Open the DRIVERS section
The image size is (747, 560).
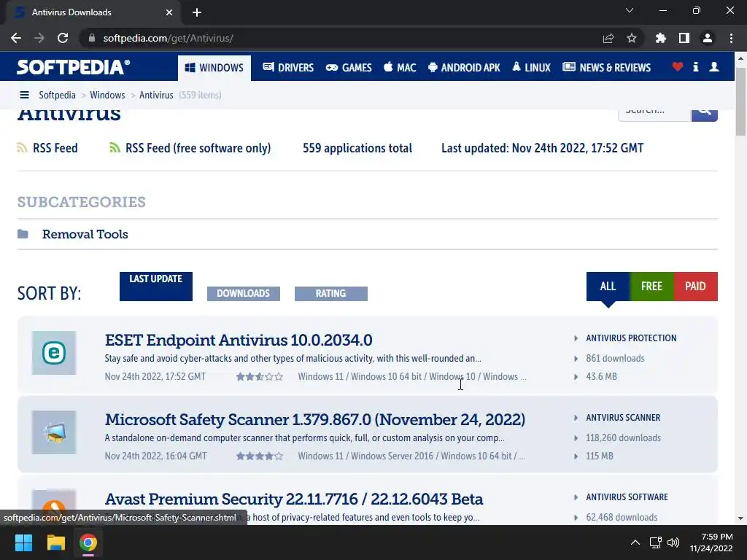click(288, 68)
